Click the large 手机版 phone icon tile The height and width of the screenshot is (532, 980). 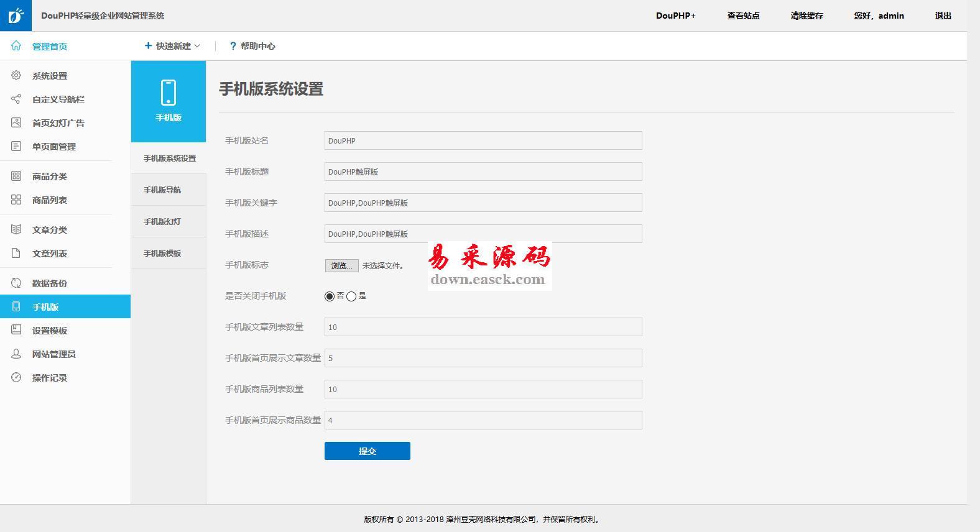pos(169,101)
